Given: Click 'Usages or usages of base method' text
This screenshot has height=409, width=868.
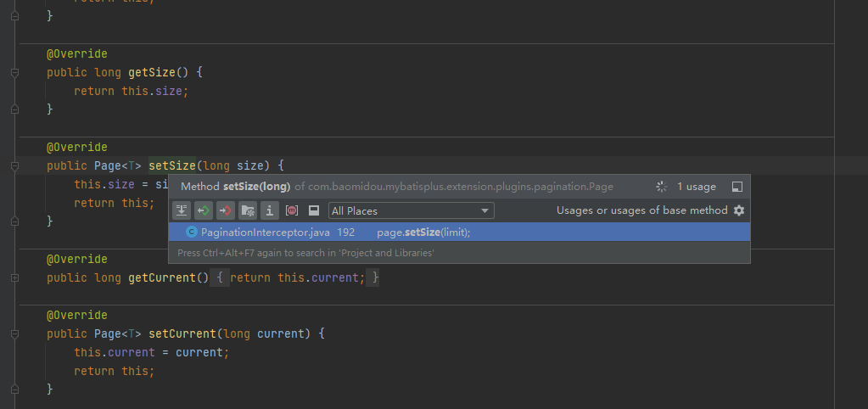Looking at the screenshot, I should (642, 210).
